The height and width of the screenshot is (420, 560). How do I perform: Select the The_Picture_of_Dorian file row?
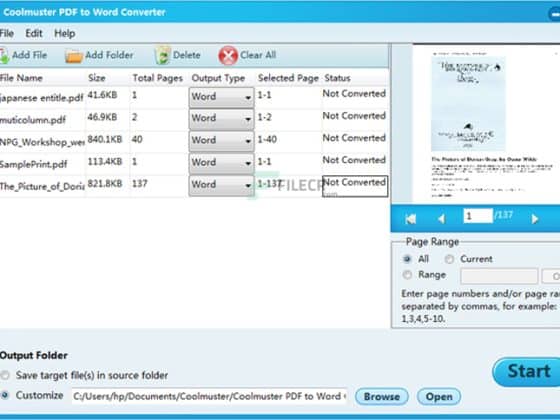[194, 186]
